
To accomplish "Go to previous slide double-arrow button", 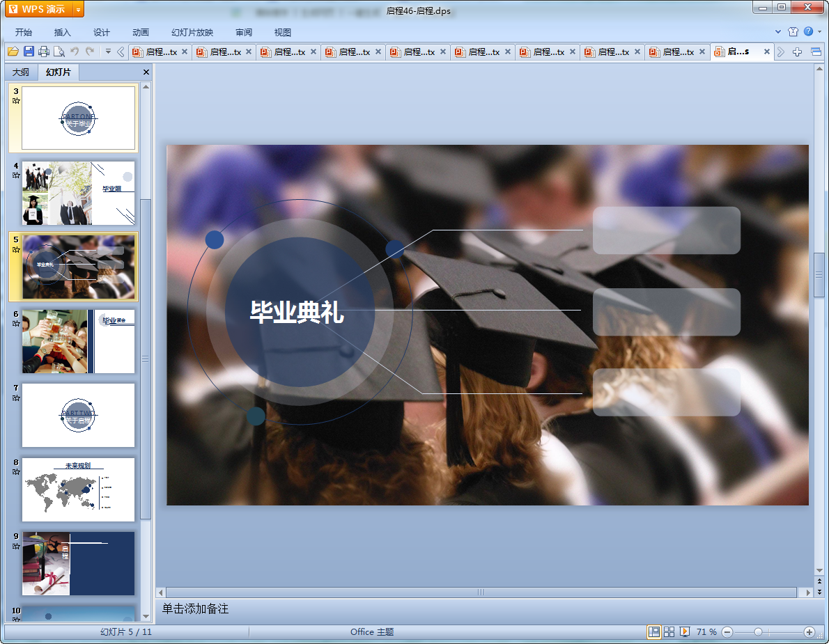I will (x=819, y=581).
